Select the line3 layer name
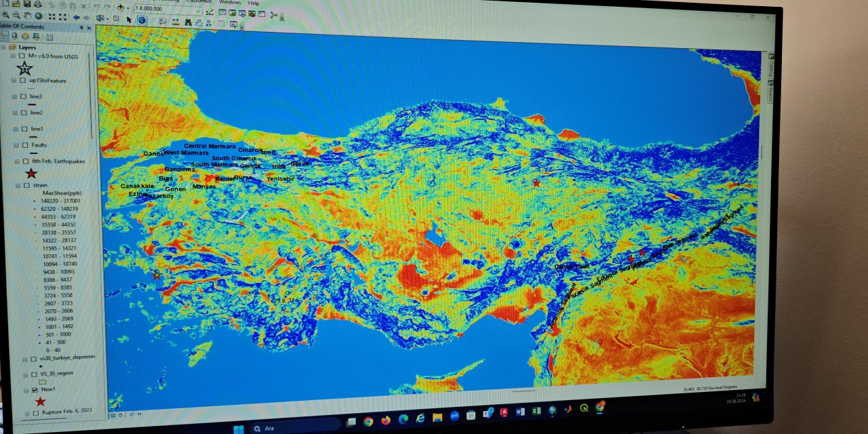 coord(36,96)
